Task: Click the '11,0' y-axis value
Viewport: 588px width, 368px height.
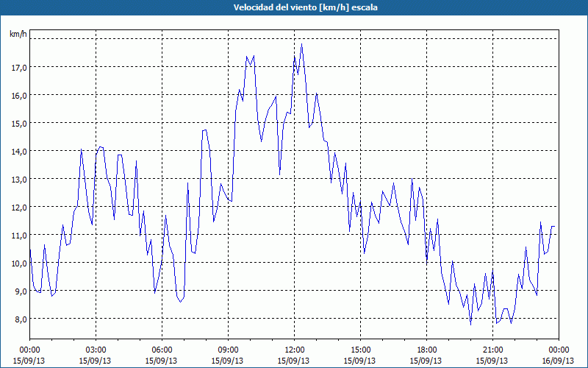Action: coord(19,236)
